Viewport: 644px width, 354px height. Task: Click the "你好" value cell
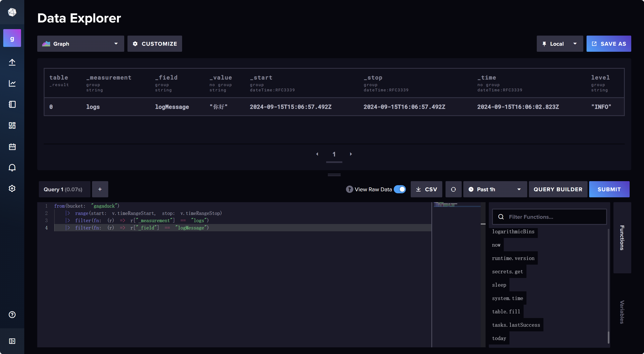coord(219,107)
